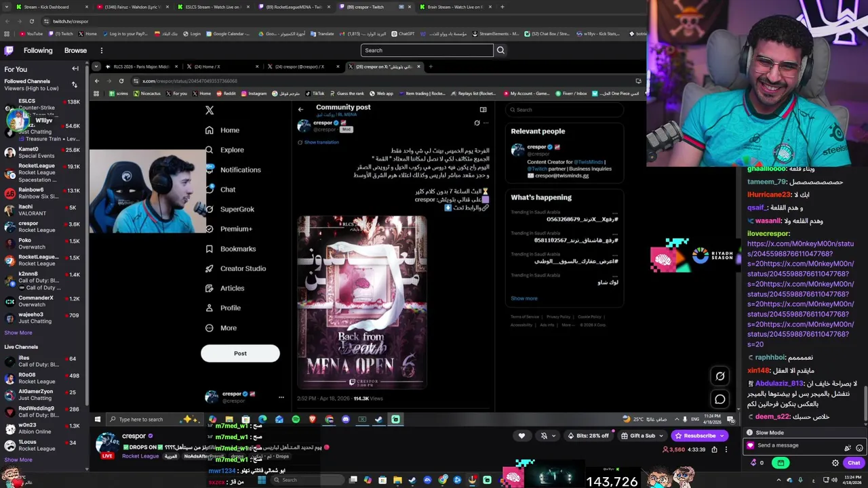Click the purple Chat send button
The height and width of the screenshot is (488, 868).
point(854,463)
